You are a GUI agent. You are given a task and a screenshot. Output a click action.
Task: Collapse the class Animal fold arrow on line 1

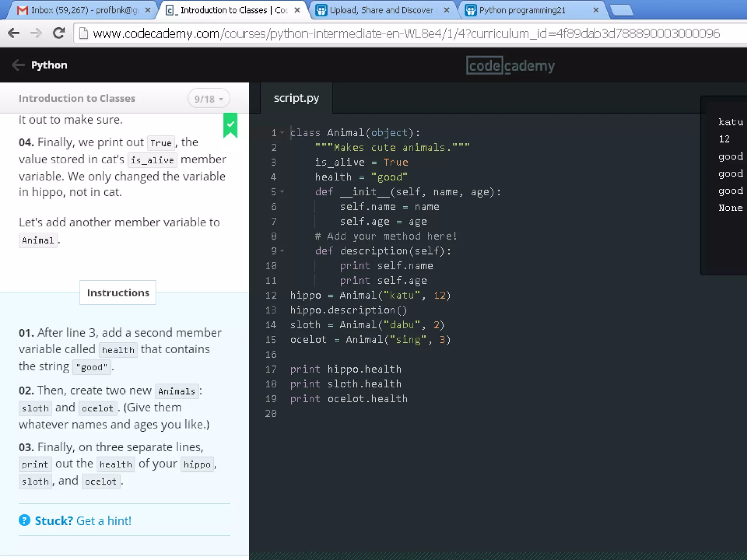tap(282, 133)
